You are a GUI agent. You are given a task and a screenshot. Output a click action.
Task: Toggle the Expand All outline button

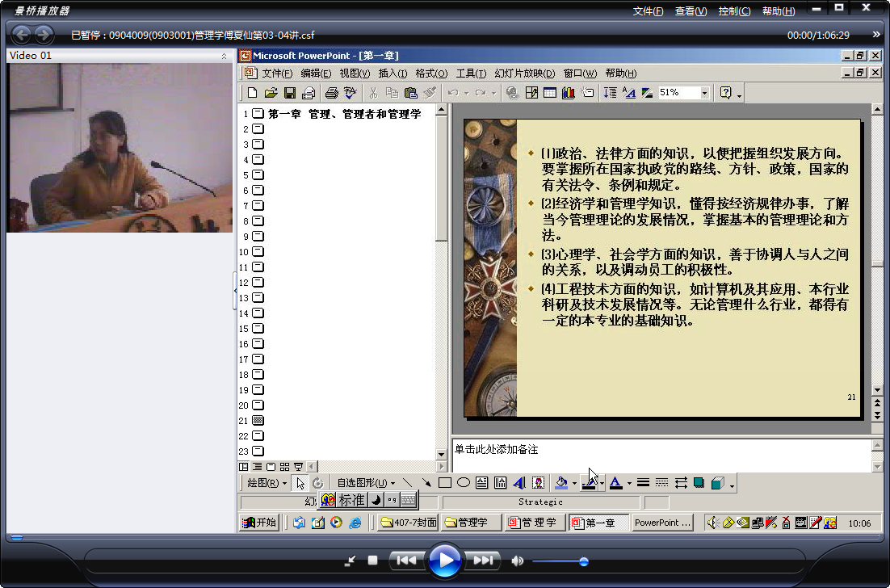(x=611, y=93)
